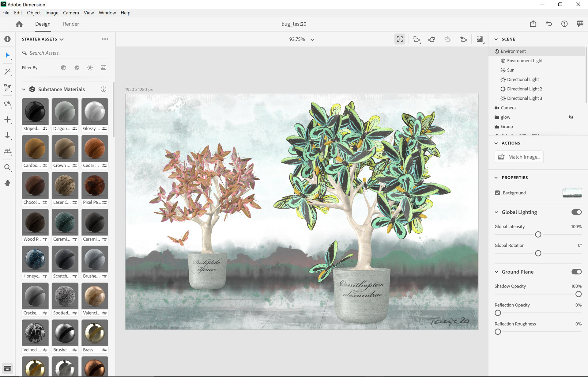
Task: Turn off the Global Lighting toggle
Action: pos(576,212)
